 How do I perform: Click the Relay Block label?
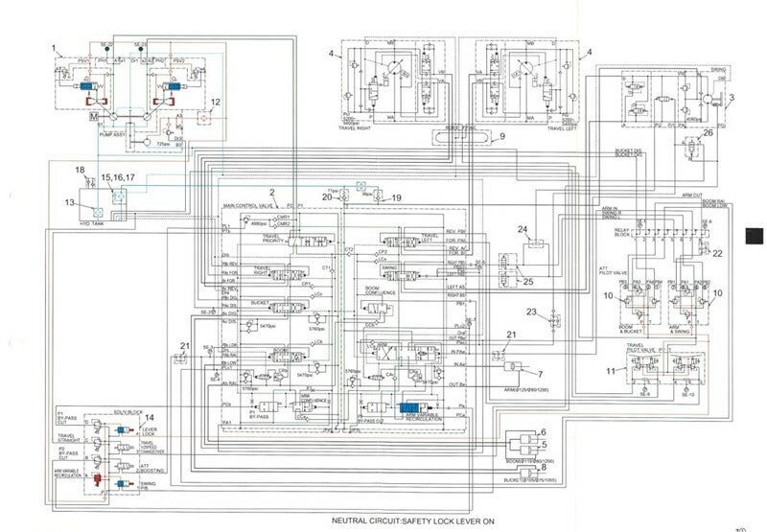tap(622, 232)
